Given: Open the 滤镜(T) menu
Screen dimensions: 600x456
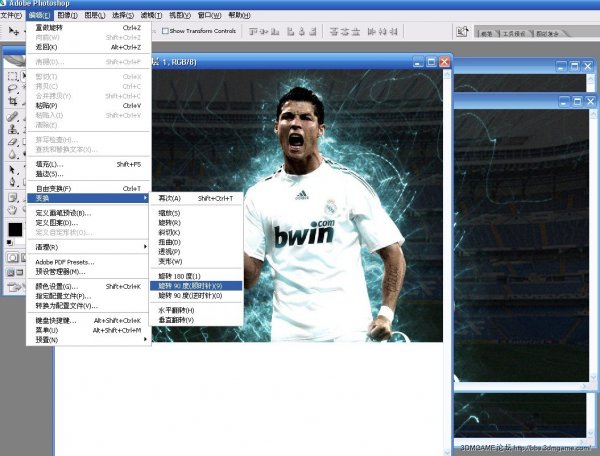Looking at the screenshot, I should coord(149,16).
